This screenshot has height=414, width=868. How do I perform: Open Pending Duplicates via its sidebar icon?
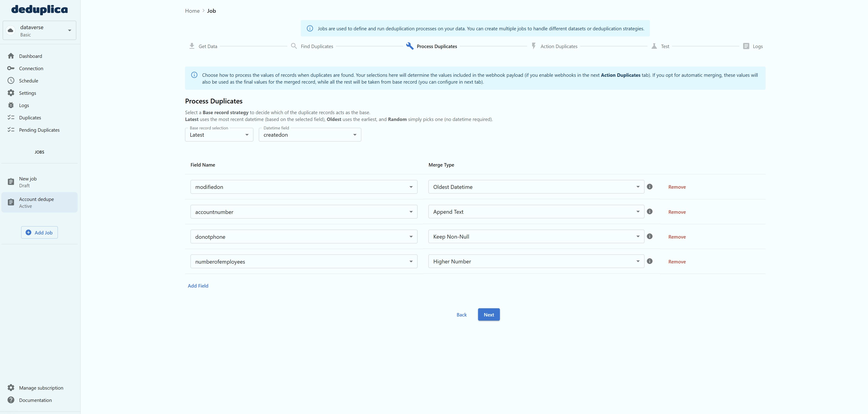click(x=11, y=130)
